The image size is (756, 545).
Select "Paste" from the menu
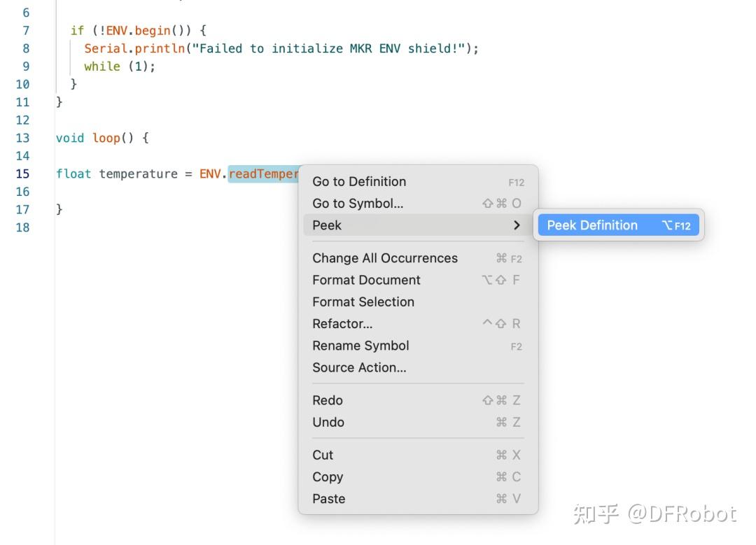coord(328,498)
